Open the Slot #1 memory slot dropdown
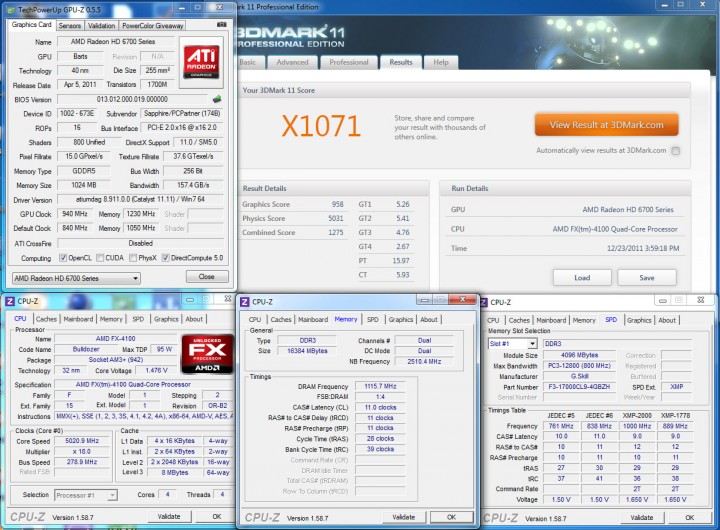 click(512, 344)
